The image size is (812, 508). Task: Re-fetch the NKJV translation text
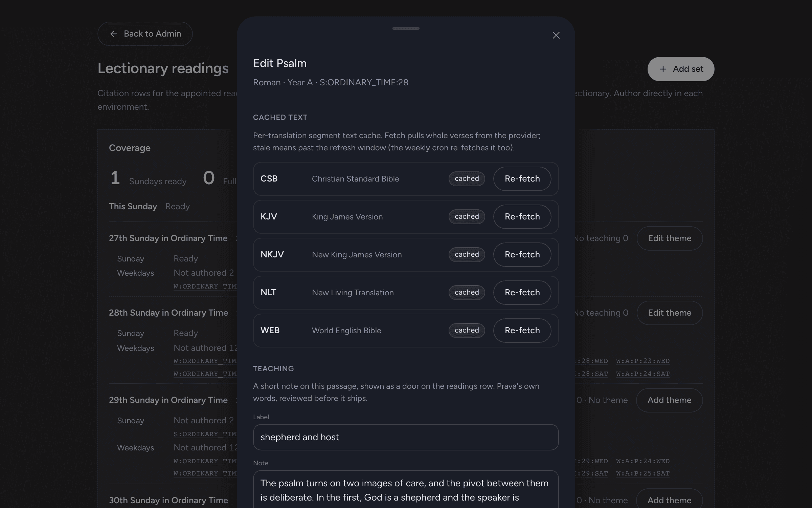522,255
